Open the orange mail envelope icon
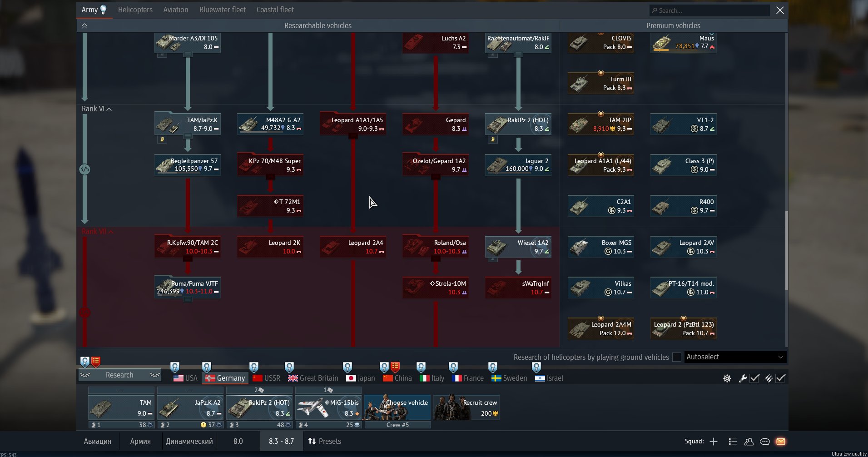This screenshot has height=457, width=868. coord(781,442)
